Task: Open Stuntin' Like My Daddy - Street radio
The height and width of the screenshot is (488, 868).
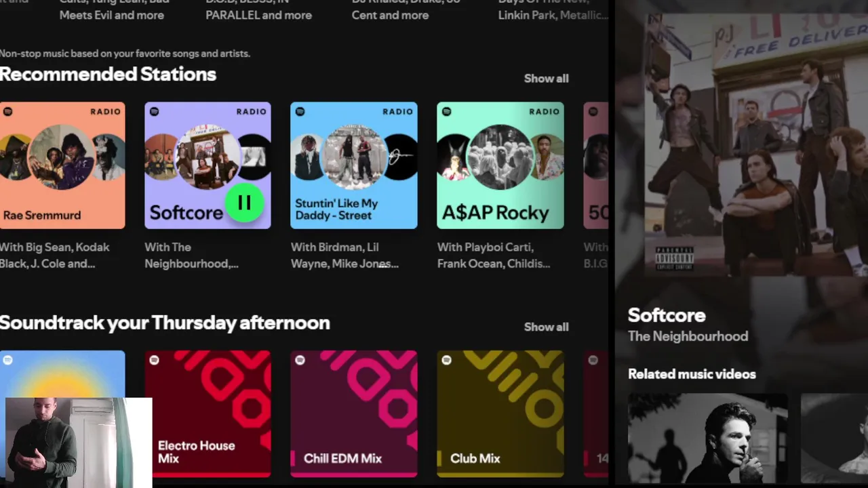Action: click(354, 165)
